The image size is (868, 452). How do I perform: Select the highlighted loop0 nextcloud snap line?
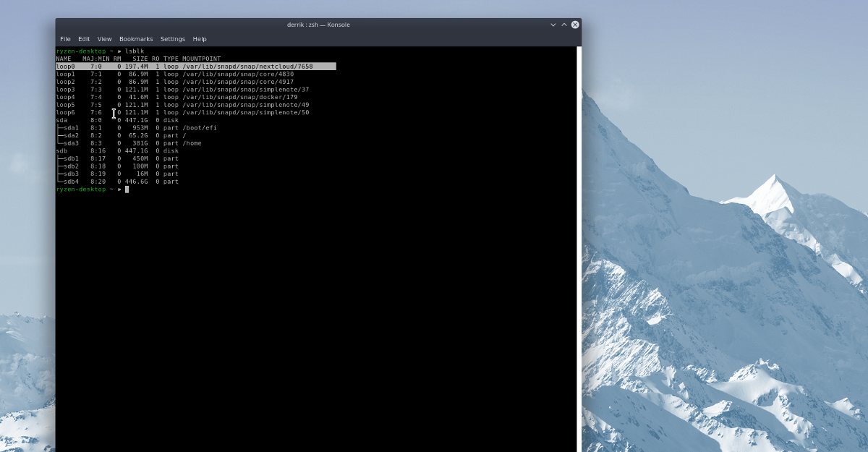click(x=195, y=66)
